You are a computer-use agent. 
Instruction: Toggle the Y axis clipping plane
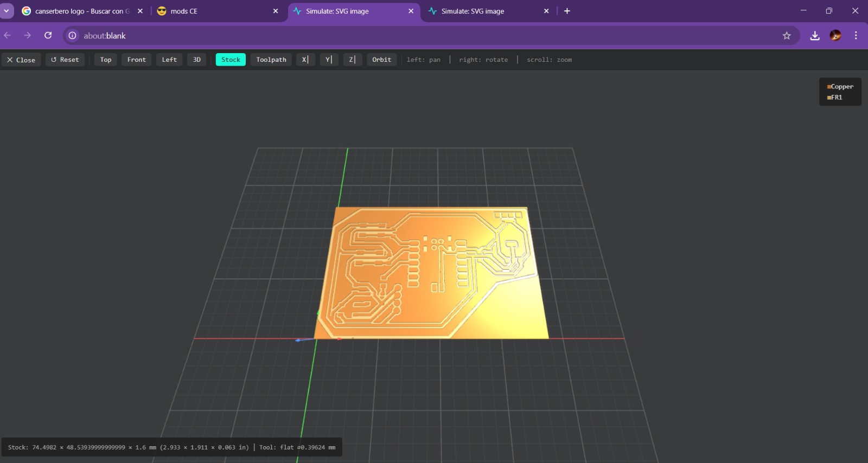(329, 60)
